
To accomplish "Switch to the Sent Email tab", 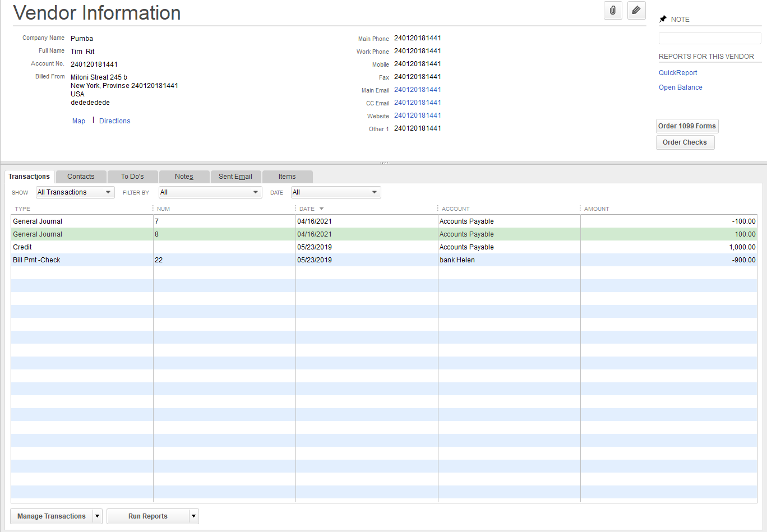I will pos(235,177).
